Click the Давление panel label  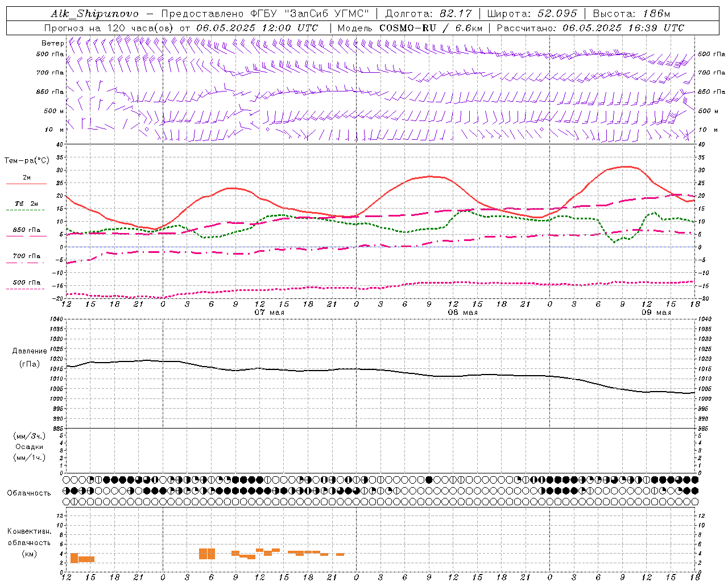pos(30,351)
